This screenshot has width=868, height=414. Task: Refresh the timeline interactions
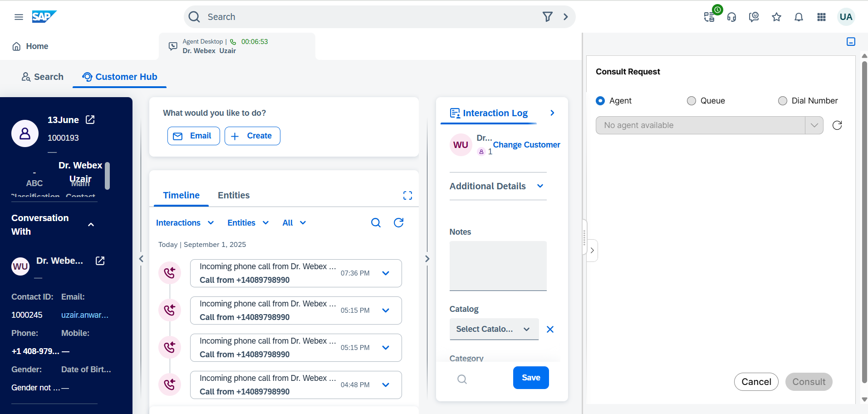click(398, 222)
